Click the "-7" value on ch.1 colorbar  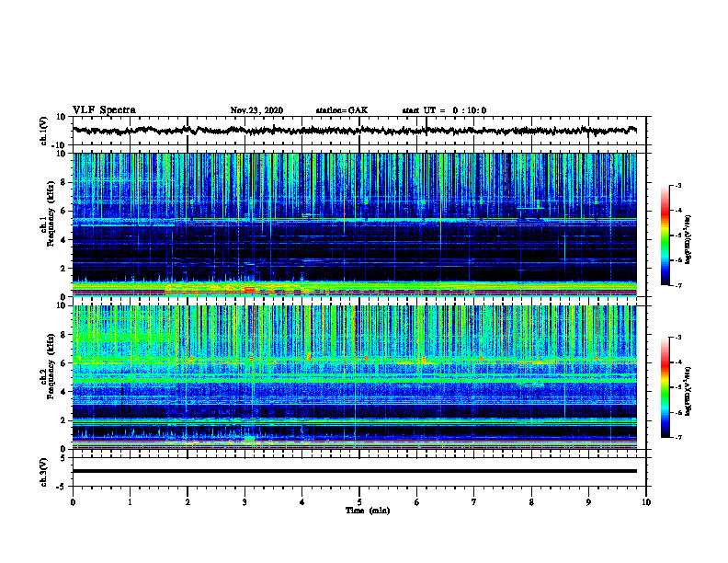pyautogui.click(x=677, y=285)
